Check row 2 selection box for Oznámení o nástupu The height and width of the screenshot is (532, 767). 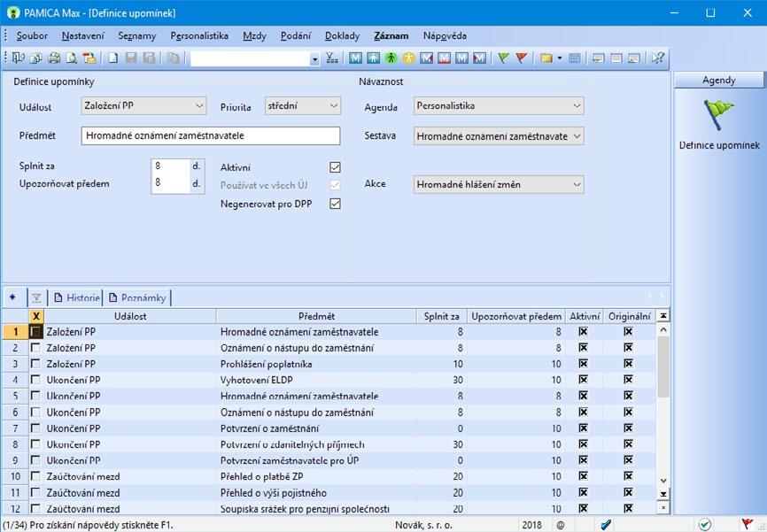[x=35, y=348]
